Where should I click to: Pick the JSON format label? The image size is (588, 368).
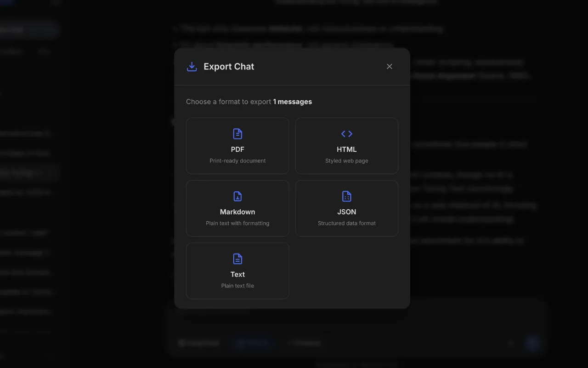coord(347,212)
